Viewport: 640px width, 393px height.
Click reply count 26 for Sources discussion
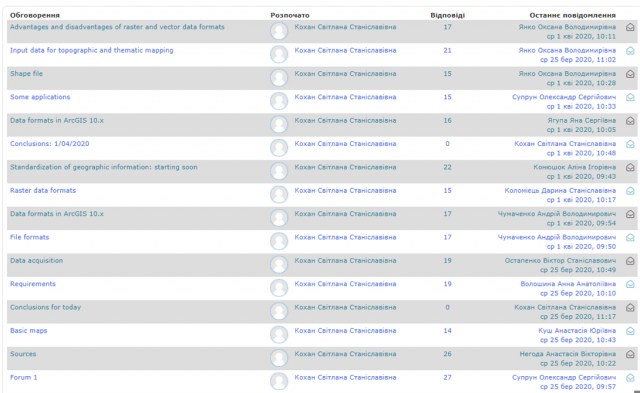point(447,354)
